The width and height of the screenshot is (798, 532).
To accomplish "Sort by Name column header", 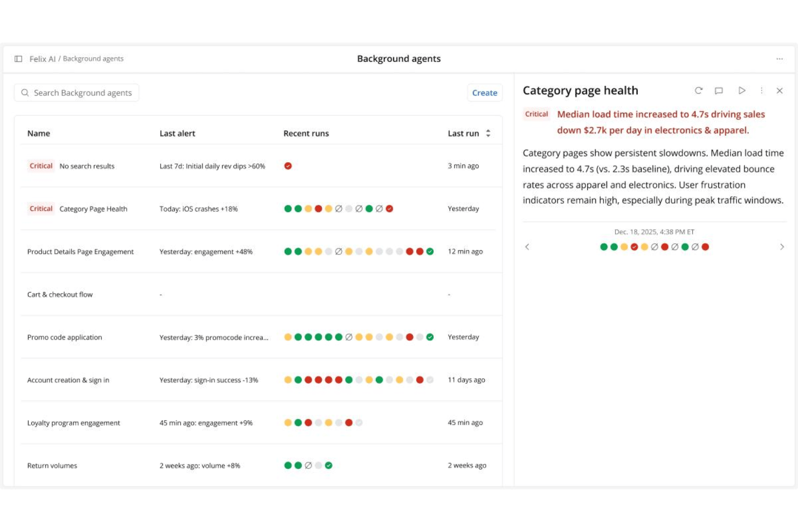I will pos(39,133).
